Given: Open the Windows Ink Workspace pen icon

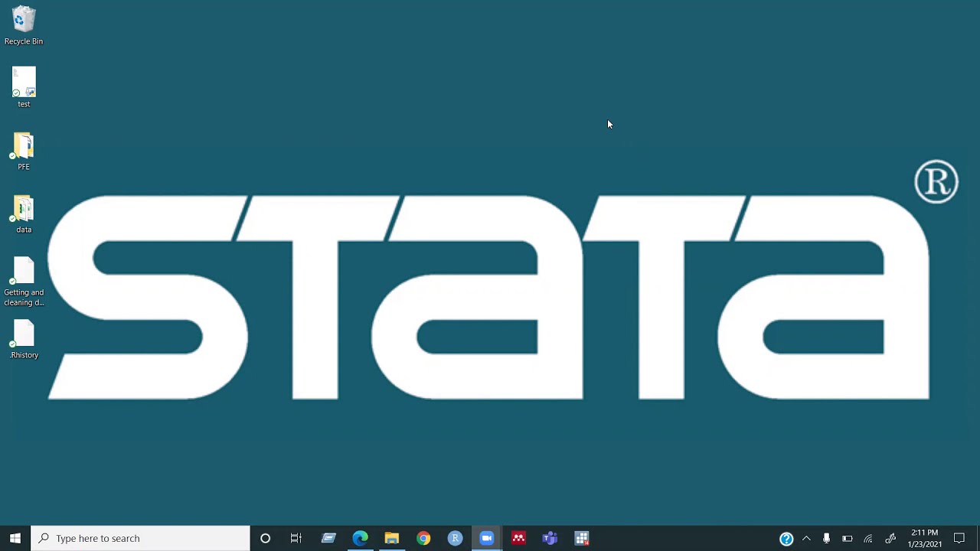Looking at the screenshot, I should 890,538.
